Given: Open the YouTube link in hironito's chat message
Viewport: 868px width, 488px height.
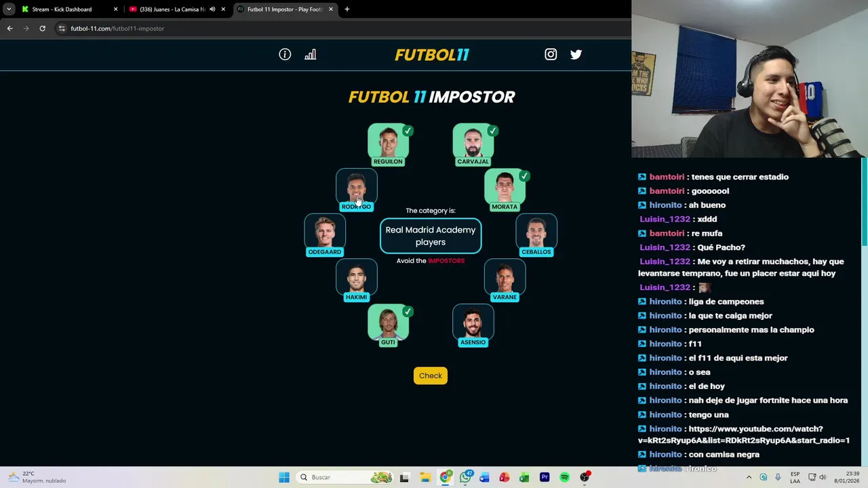Looking at the screenshot, I should (x=744, y=434).
